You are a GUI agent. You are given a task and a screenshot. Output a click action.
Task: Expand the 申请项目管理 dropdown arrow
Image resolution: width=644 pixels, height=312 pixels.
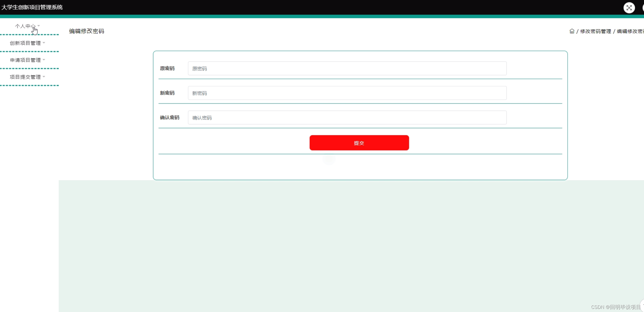click(44, 60)
